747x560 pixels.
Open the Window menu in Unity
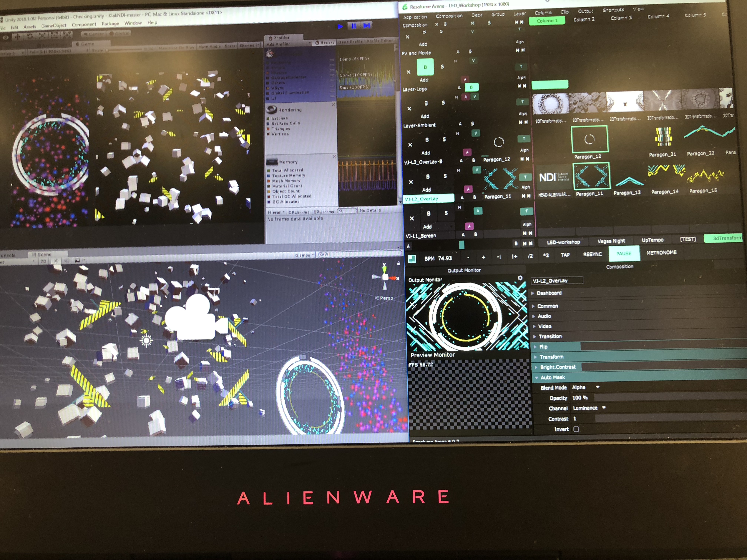[133, 23]
